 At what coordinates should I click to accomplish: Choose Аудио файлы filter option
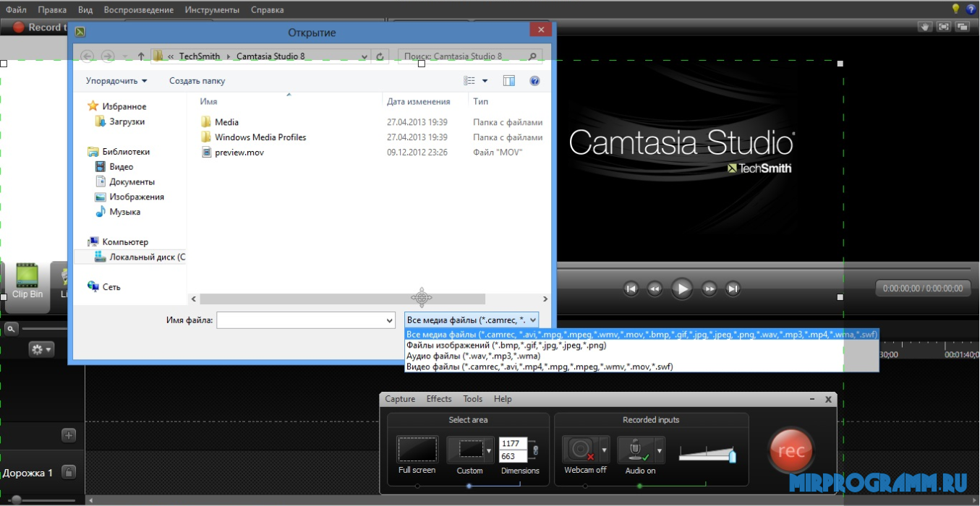click(473, 356)
